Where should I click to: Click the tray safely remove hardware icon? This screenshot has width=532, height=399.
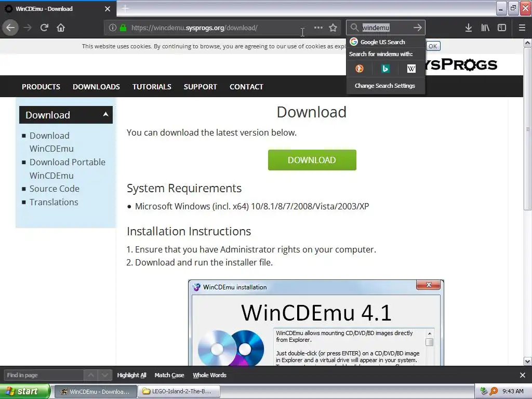point(484,391)
